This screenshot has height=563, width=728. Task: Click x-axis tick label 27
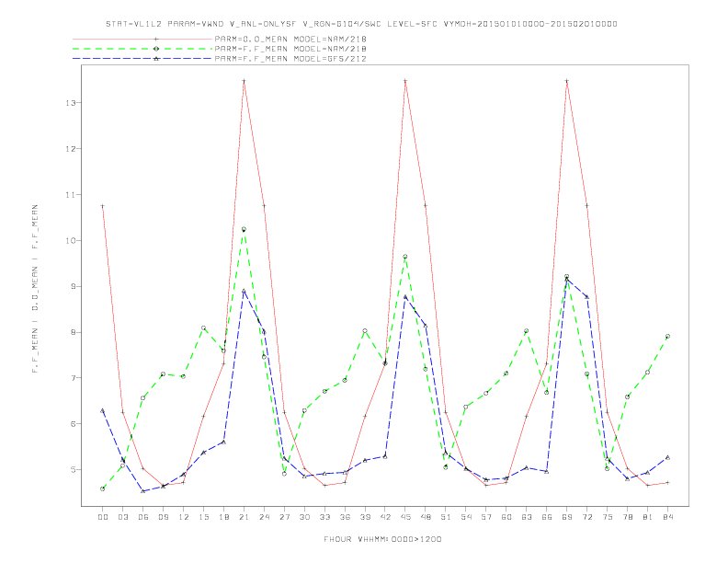point(284,517)
